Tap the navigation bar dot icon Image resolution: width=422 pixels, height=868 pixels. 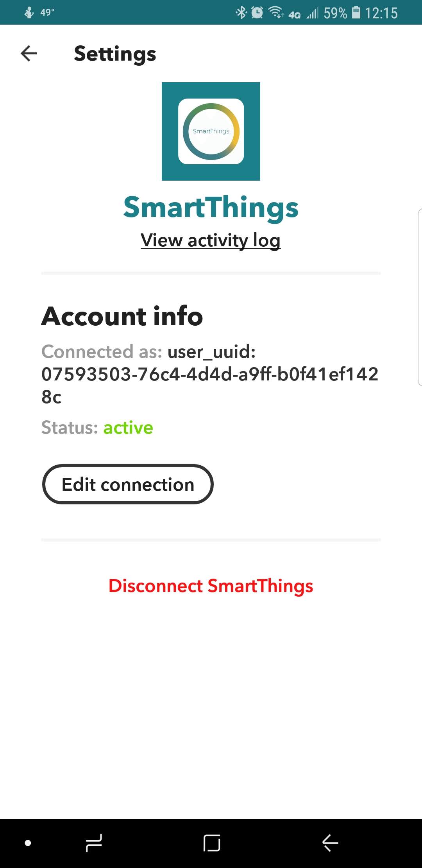pos(28,843)
